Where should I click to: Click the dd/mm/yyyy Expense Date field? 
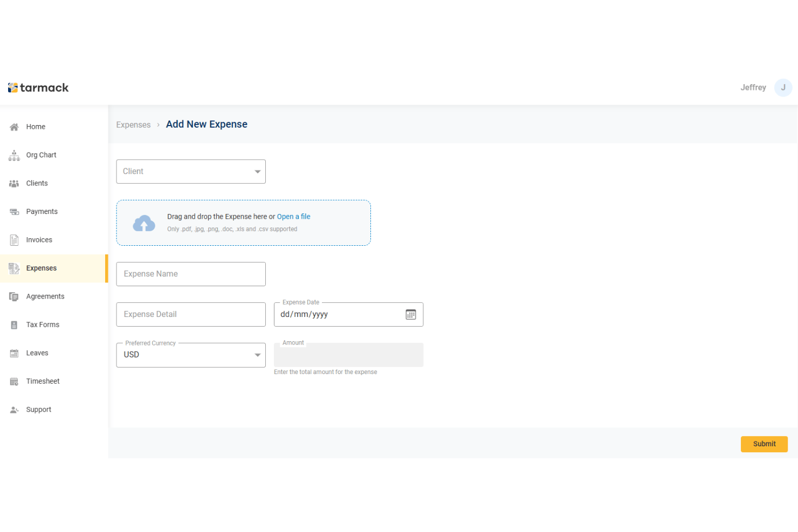point(348,315)
